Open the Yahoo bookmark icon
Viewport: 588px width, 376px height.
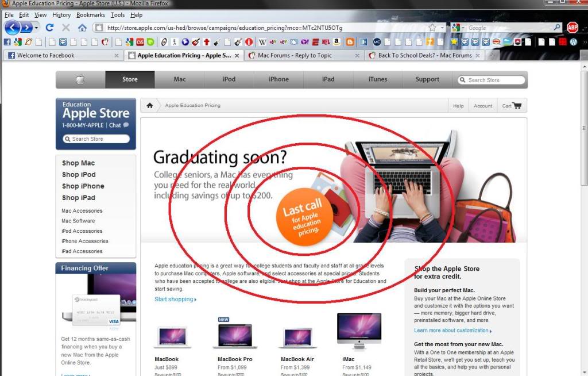pyautogui.click(x=305, y=42)
